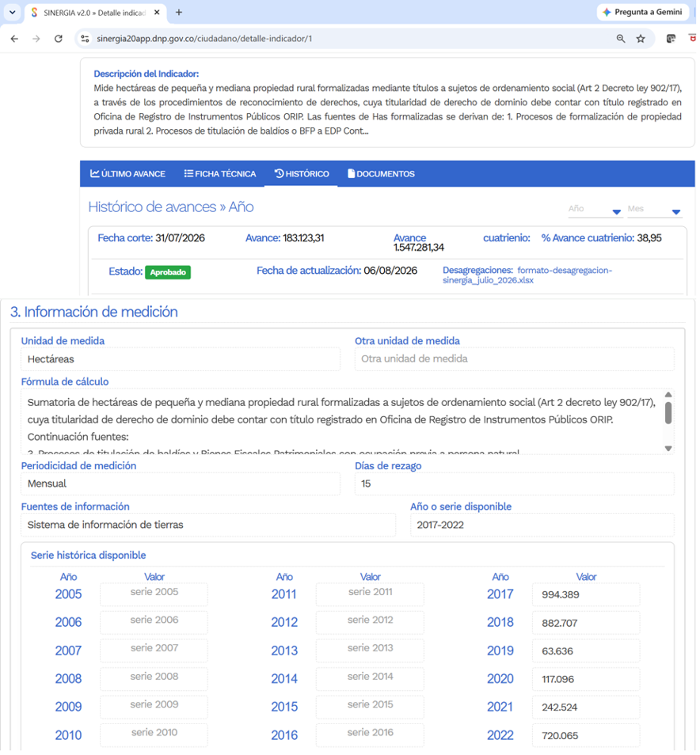Select the Documentos tab
This screenshot has height=755, width=700.
point(381,174)
